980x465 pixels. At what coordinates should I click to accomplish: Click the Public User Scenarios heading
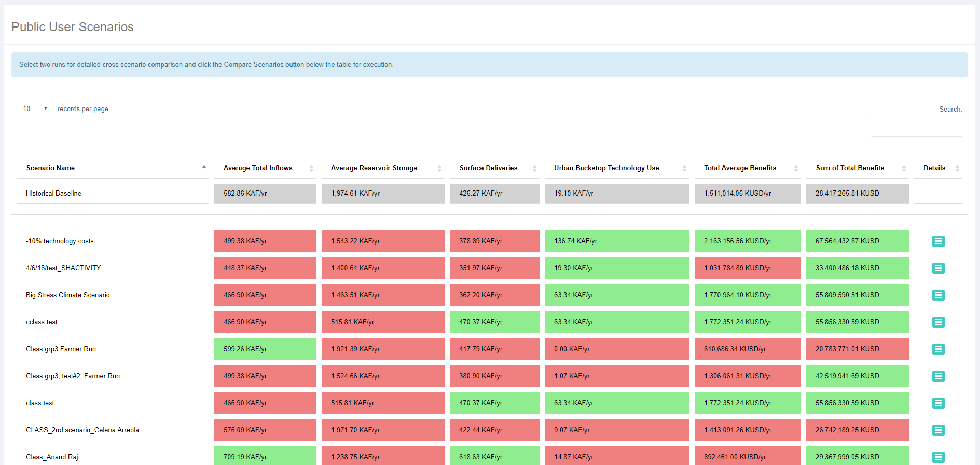click(x=73, y=27)
